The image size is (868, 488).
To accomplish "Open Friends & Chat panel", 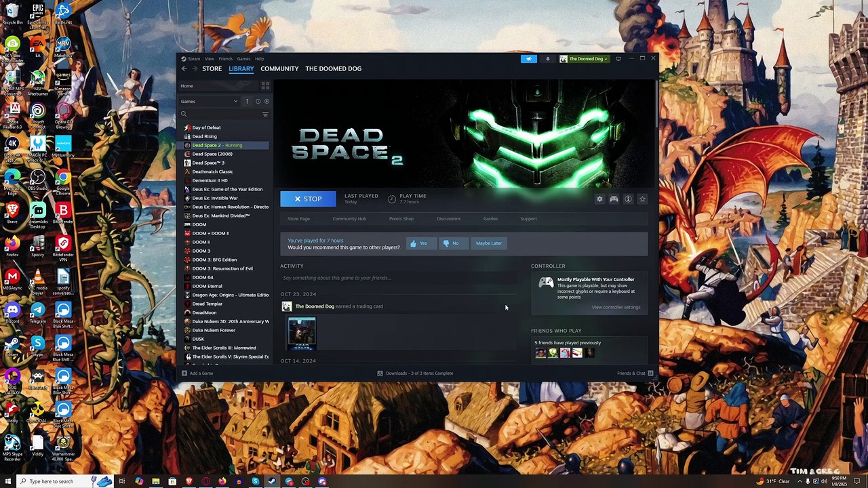I will click(635, 373).
